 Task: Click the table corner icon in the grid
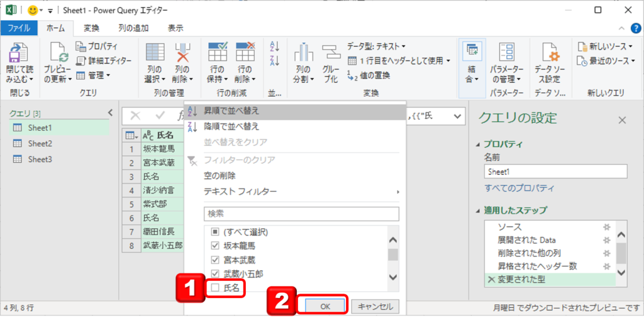tap(131, 135)
